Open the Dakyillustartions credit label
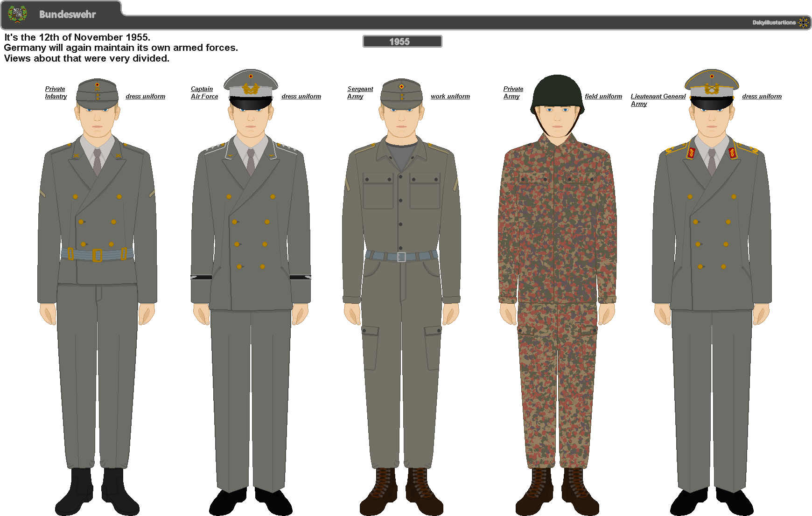The height and width of the screenshot is (516, 812). point(774,22)
